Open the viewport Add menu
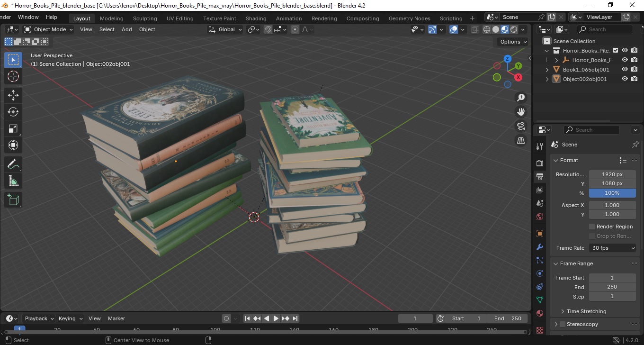Viewport: 644px width, 345px height. (x=127, y=29)
